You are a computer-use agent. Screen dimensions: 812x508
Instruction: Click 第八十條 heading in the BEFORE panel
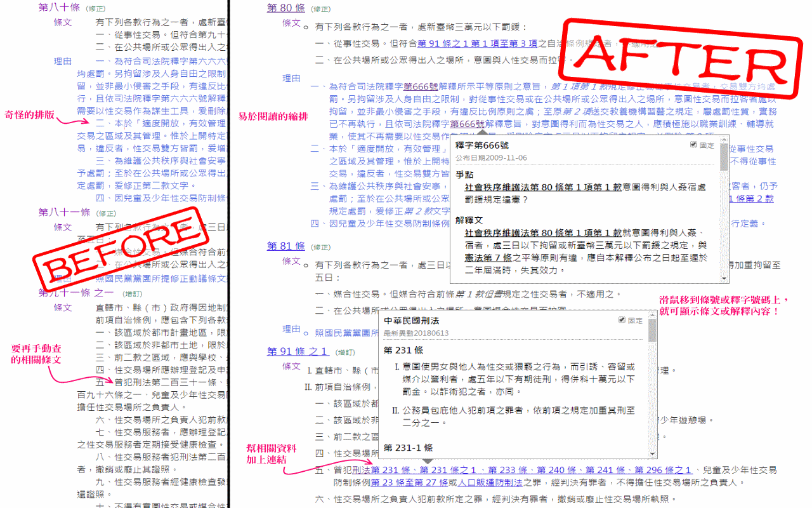[x=60, y=8]
